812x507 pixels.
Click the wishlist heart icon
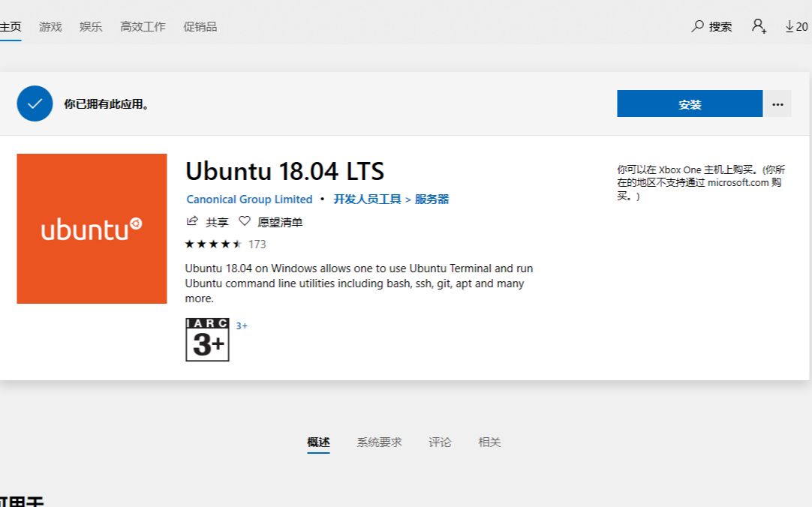point(244,221)
